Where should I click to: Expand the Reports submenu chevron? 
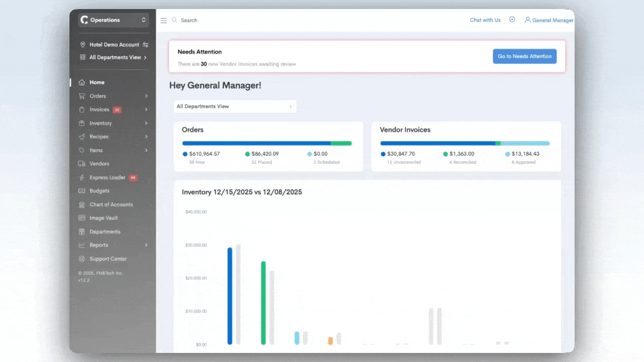pos(146,245)
